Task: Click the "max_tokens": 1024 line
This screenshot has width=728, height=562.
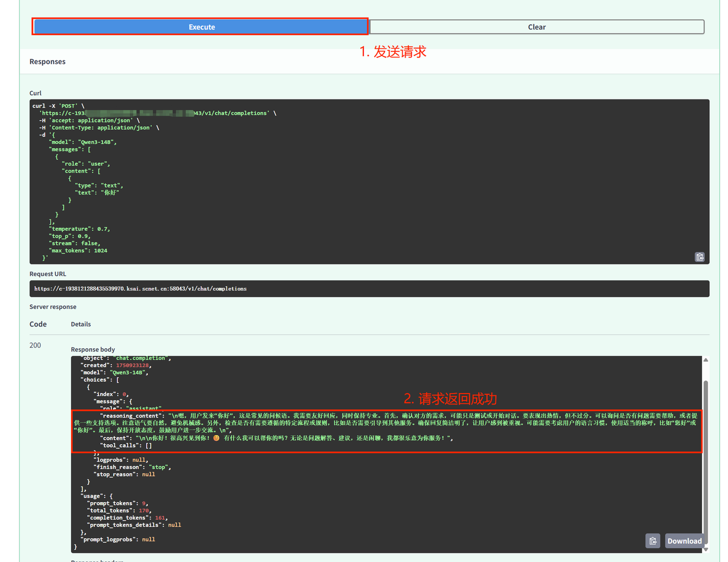Action: tap(78, 250)
